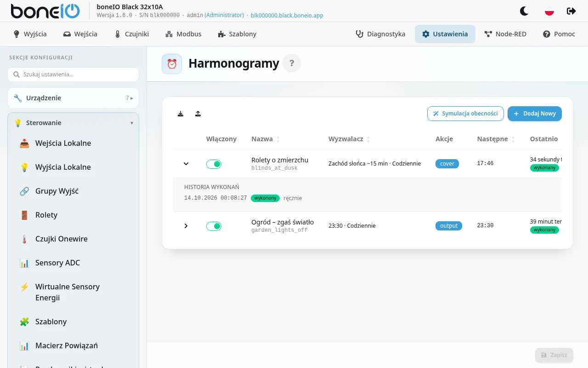
Task: Open Macierz Powiązań in the sidebar
Action: pos(73,345)
